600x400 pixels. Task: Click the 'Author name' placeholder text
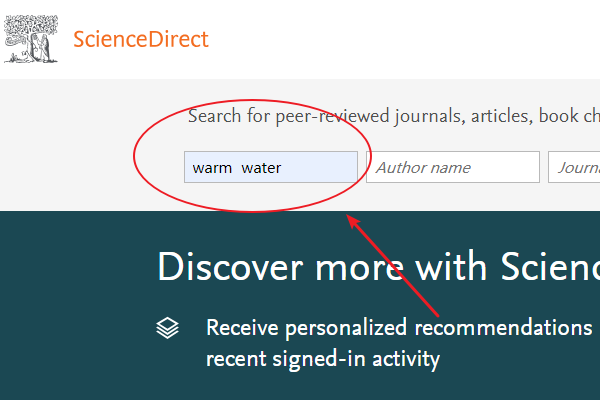[423, 168]
